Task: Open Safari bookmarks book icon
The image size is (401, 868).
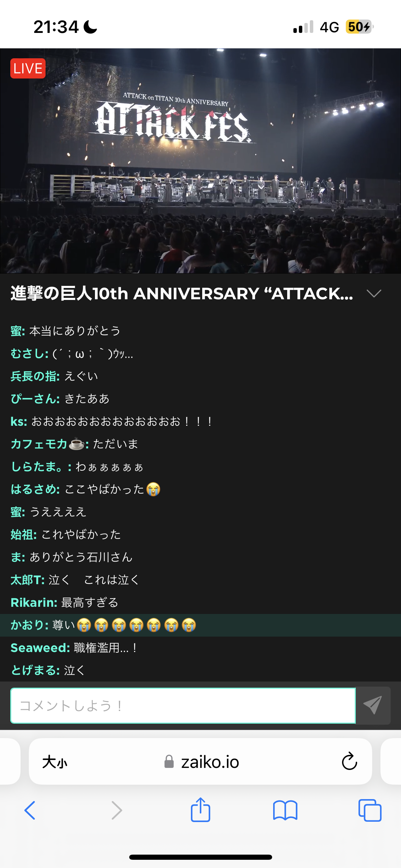Action: pyautogui.click(x=285, y=810)
